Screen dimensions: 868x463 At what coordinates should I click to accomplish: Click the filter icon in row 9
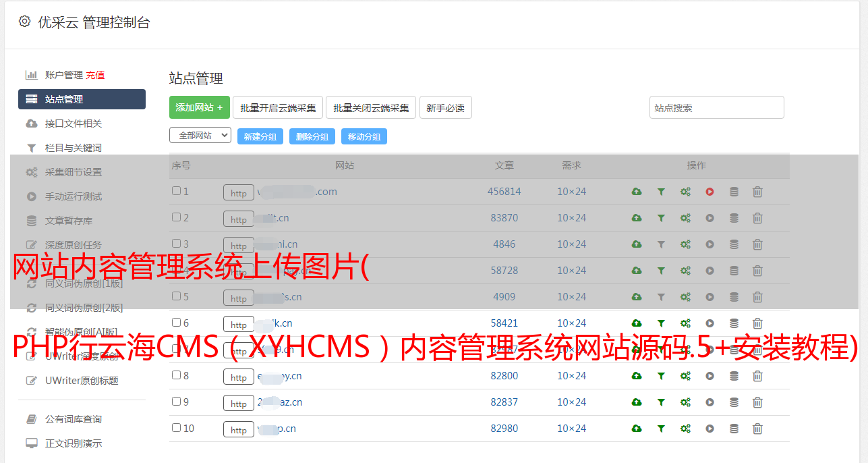[x=661, y=402]
